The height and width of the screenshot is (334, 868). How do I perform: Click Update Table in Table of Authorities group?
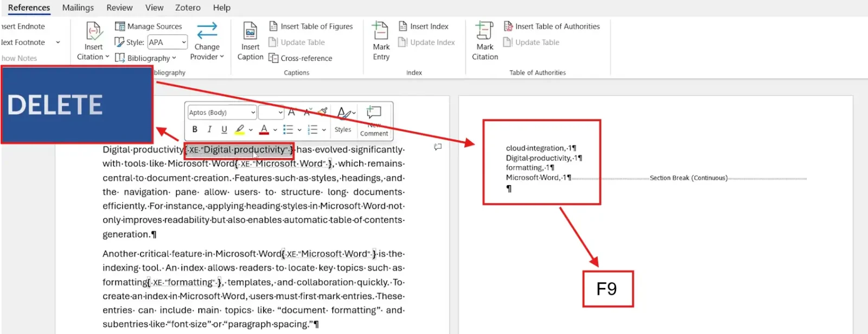[531, 42]
